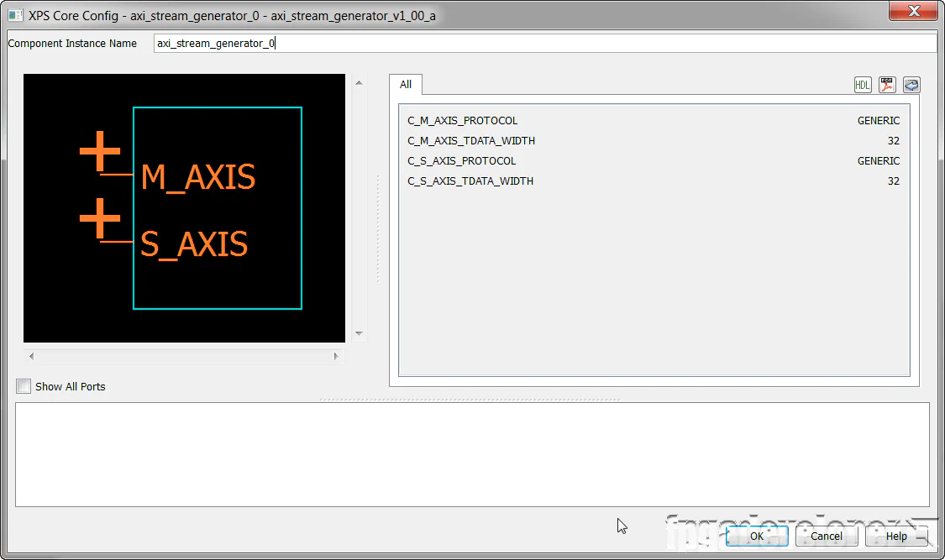Screen dimensions: 945x560
Task: Enable the Show All Ports checkbox
Action: pyautogui.click(x=24, y=386)
